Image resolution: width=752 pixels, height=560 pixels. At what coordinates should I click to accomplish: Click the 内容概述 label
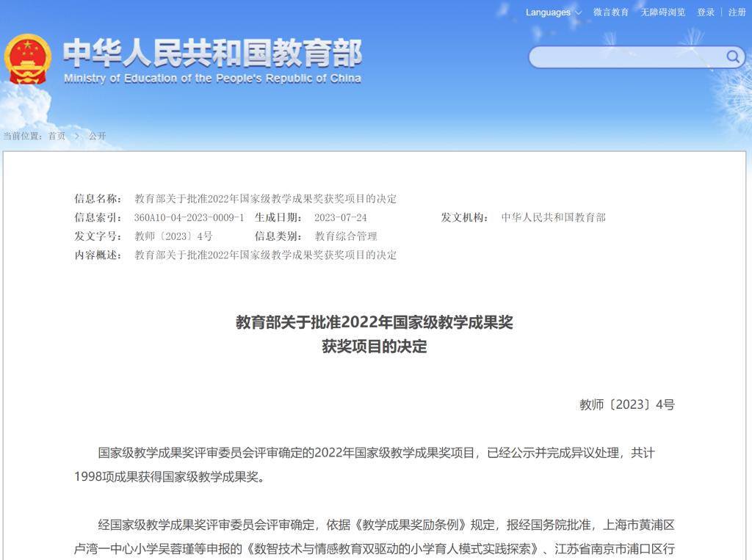pos(98,255)
